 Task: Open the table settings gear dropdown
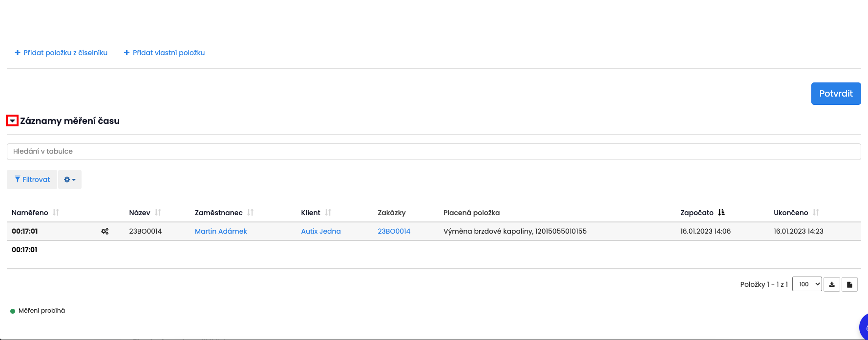pyautogui.click(x=70, y=180)
